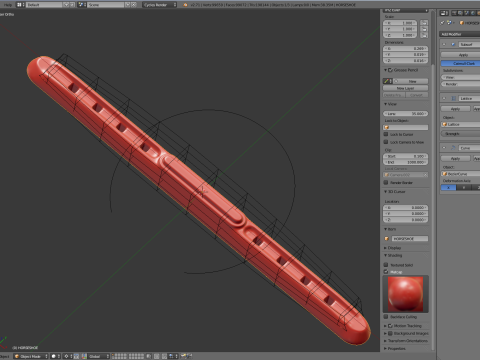Toggle the Matcap checkbox

(x=386, y=272)
